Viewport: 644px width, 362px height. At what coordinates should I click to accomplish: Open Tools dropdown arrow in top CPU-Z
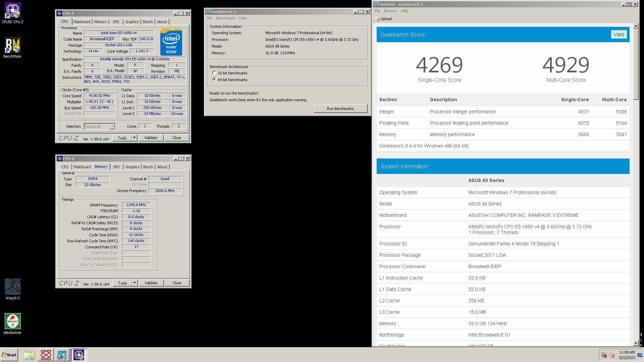click(x=134, y=138)
